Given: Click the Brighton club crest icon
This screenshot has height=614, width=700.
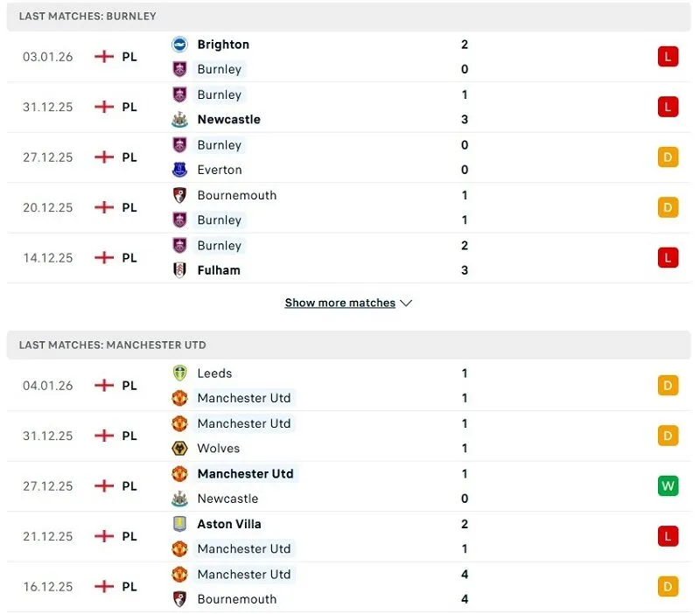Looking at the screenshot, I should coord(179,45).
